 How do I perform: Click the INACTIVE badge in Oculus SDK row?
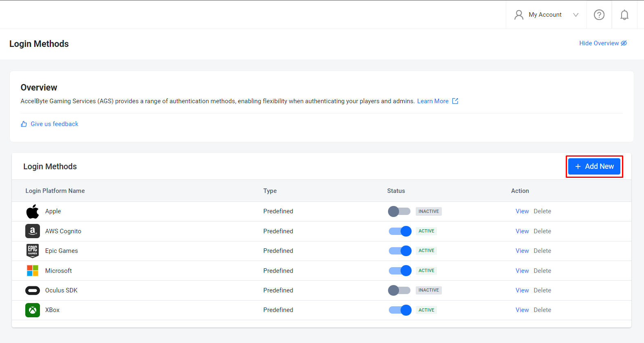click(429, 290)
